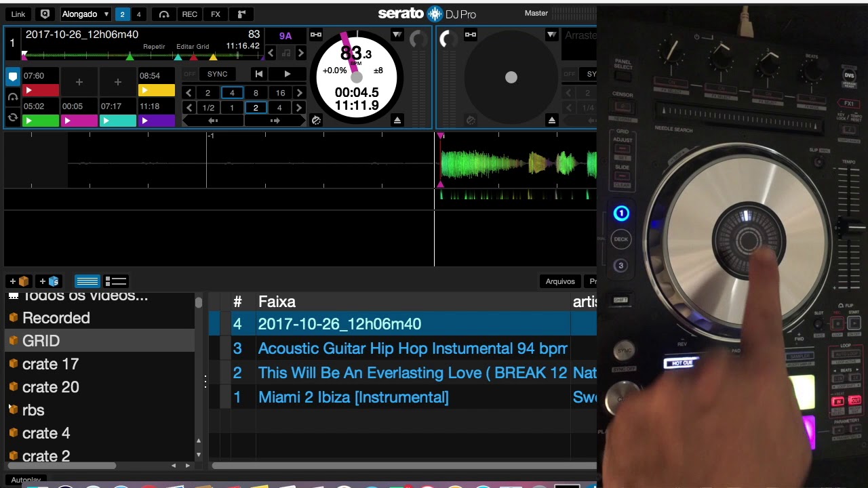Click deck 1 SYNC button
Viewport: 868px width, 488px height.
[218, 74]
